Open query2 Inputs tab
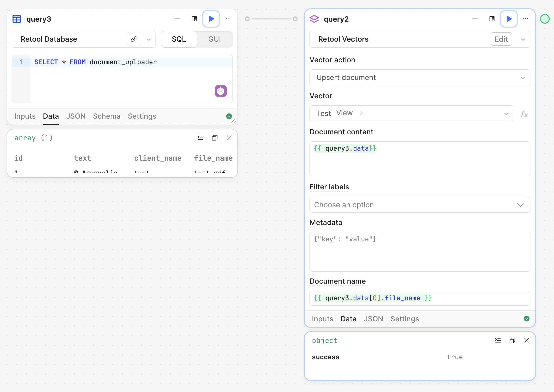 pyautogui.click(x=323, y=319)
